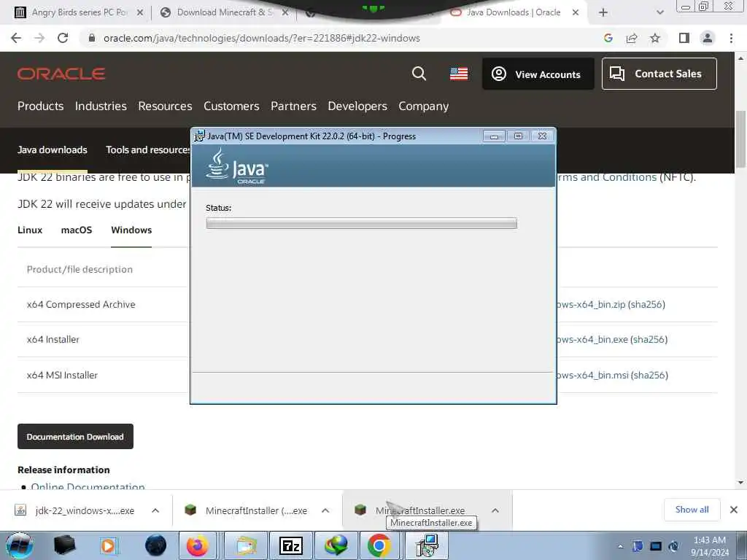The width and height of the screenshot is (747, 560).
Task: Open 7-Zip from the taskbar
Action: coord(290,545)
